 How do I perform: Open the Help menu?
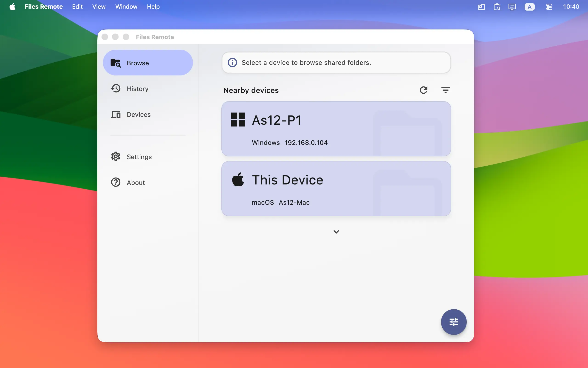pyautogui.click(x=153, y=7)
